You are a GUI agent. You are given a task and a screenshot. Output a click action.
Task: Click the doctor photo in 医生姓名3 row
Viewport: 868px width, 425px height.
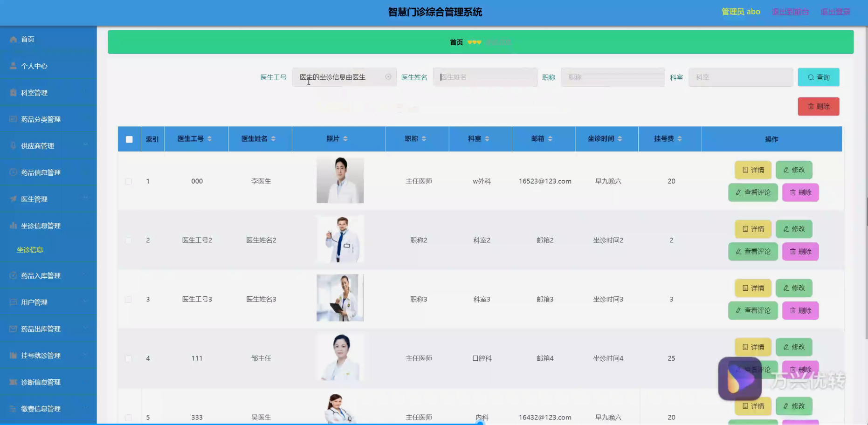340,298
